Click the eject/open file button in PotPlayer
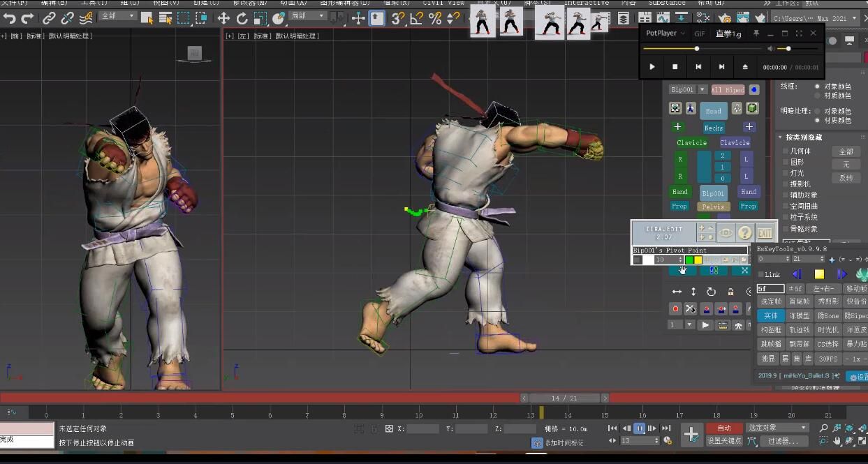Image resolution: width=868 pixels, height=464 pixels. [x=745, y=67]
